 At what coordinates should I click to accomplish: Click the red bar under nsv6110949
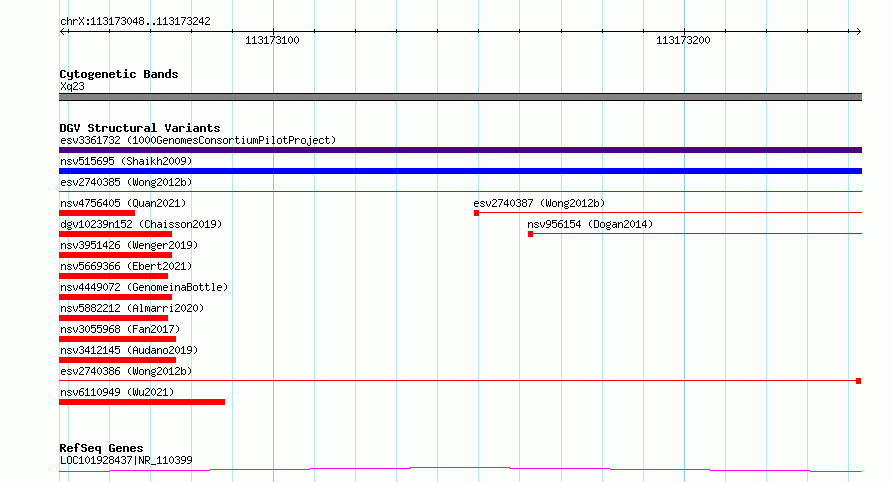142,402
